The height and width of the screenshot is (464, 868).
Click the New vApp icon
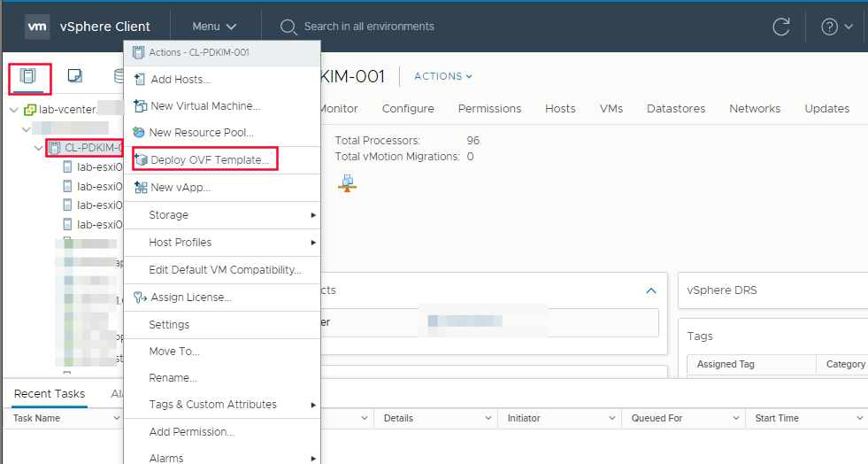[141, 187]
